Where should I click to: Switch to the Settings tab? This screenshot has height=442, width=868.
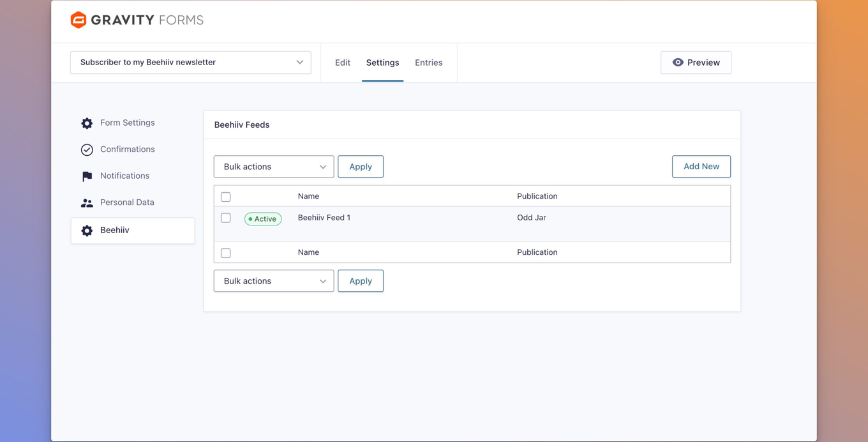(x=382, y=63)
